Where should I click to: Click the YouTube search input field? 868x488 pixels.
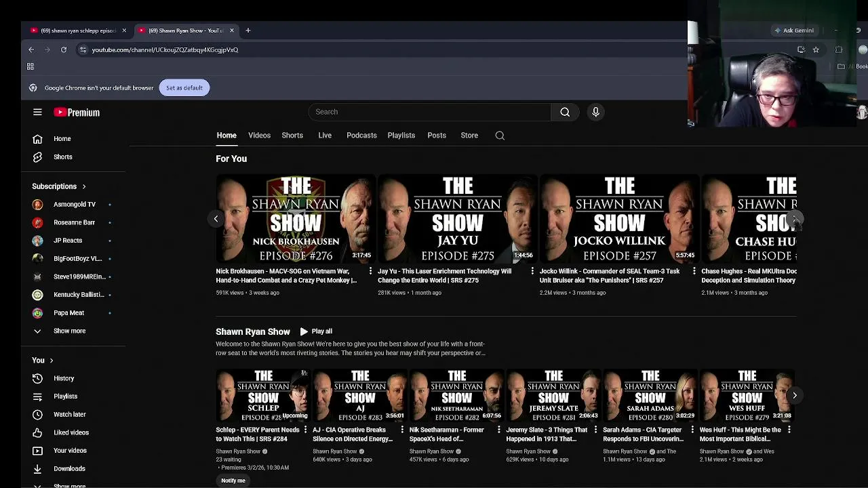pyautogui.click(x=429, y=112)
